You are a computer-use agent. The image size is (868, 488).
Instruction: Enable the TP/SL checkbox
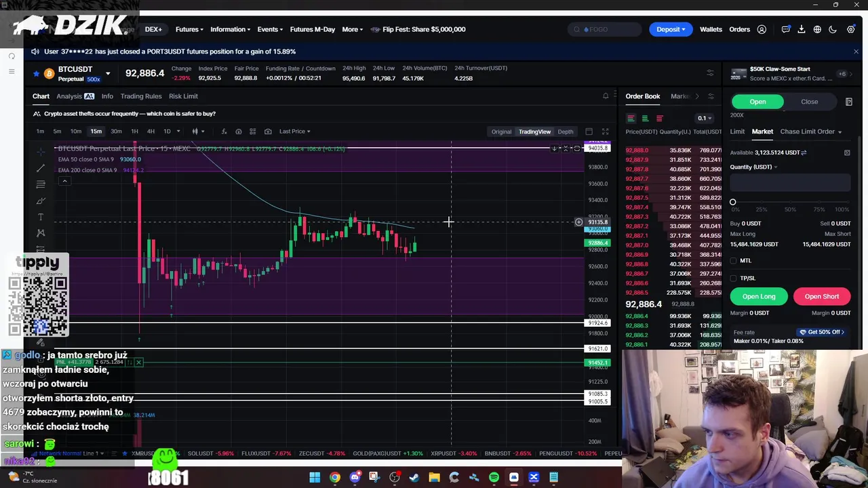(x=734, y=278)
